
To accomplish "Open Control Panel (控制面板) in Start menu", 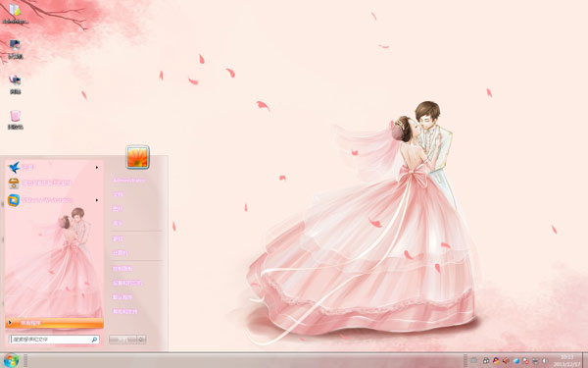I will (x=122, y=269).
